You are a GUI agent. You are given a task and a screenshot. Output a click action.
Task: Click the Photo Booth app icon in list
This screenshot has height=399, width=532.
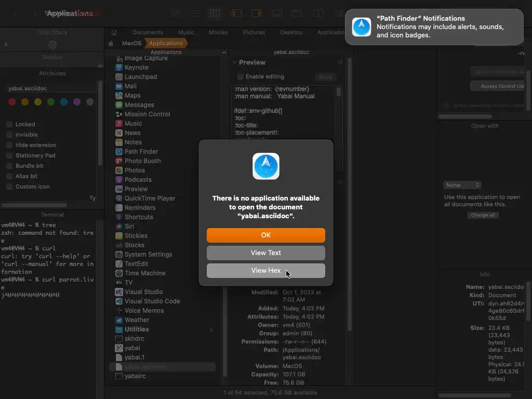[119, 161]
